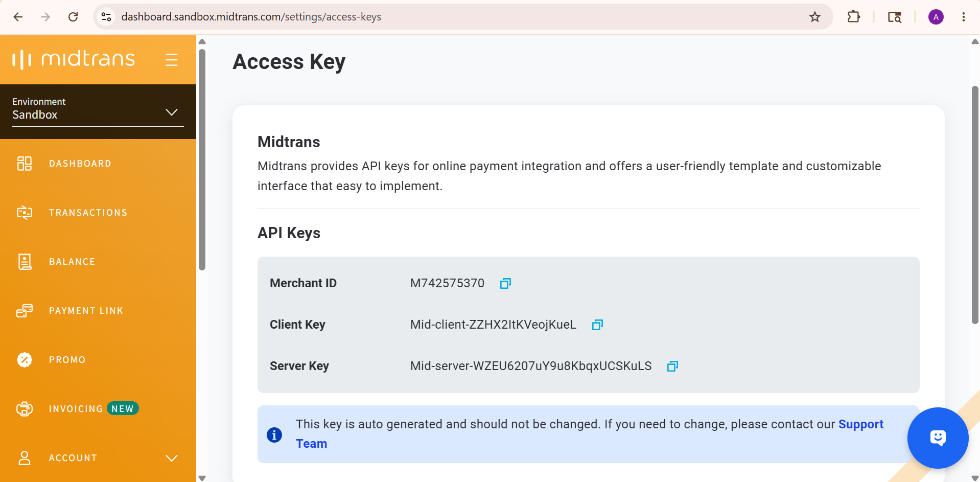
Task: Open Chrome profile avatar A
Action: pyautogui.click(x=936, y=17)
